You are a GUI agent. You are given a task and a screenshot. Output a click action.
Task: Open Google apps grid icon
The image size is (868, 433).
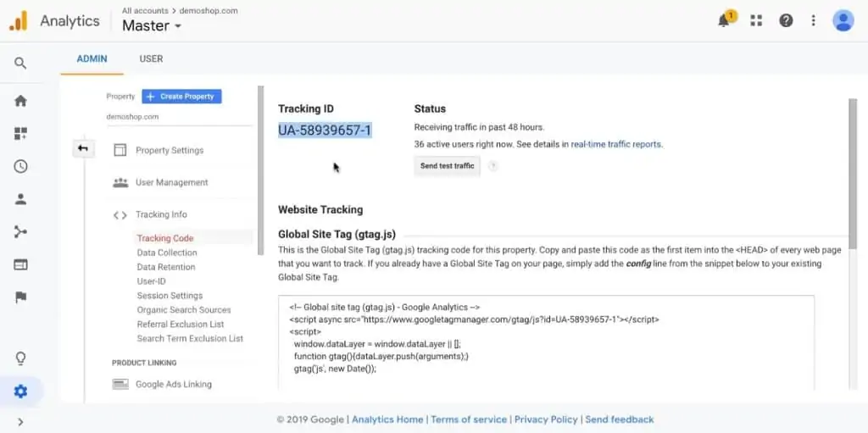click(755, 20)
